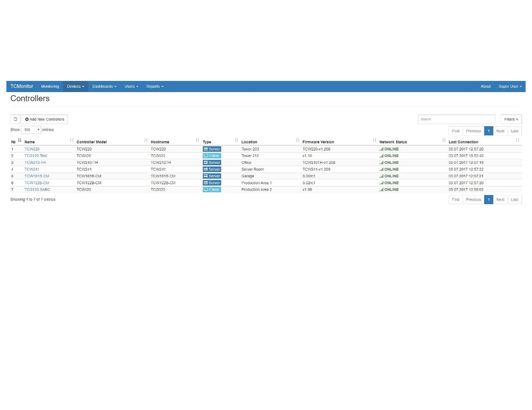This screenshot has width=532, height=410.
Task: Open the Monitoring nav item
Action: 50,86
